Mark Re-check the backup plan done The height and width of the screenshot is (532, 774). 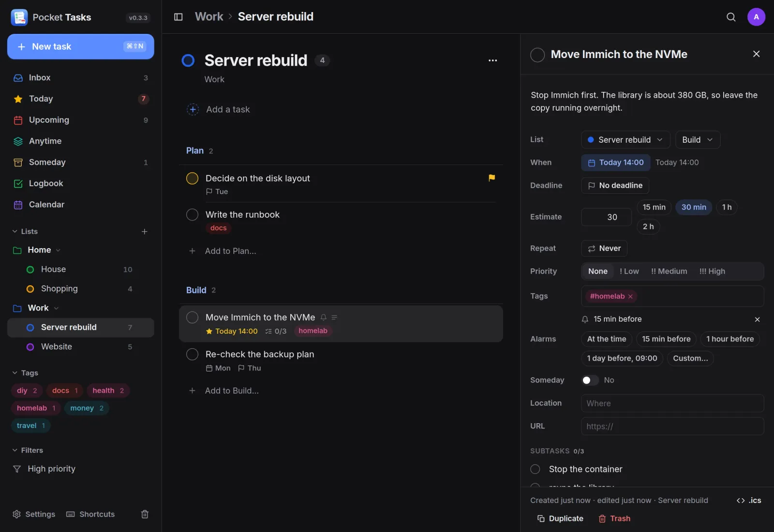point(192,355)
